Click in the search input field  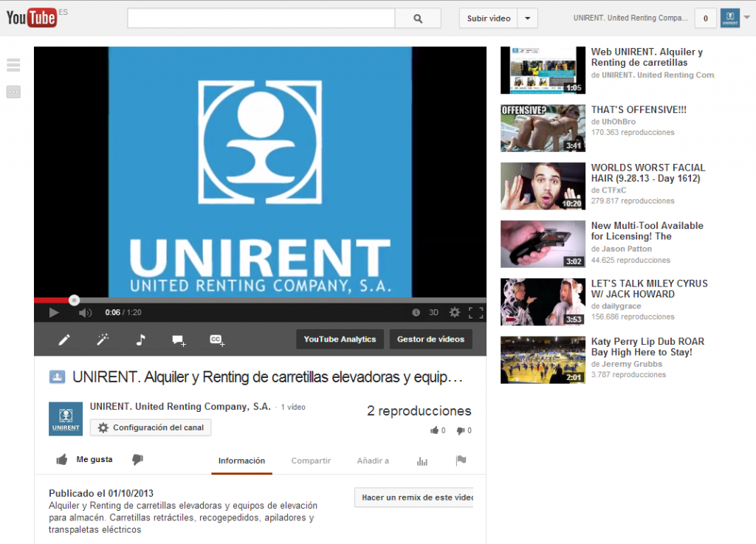tap(261, 18)
